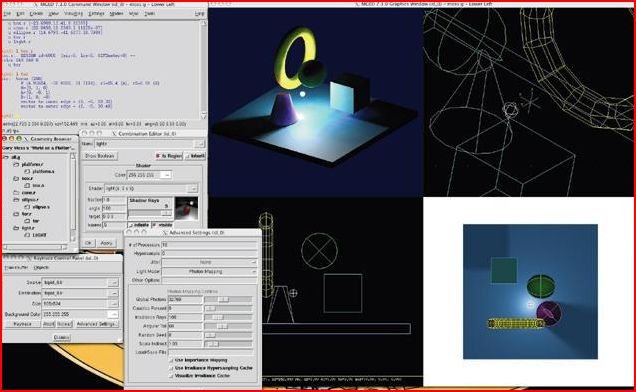Click the light shader preview thumbnail

tap(186, 209)
